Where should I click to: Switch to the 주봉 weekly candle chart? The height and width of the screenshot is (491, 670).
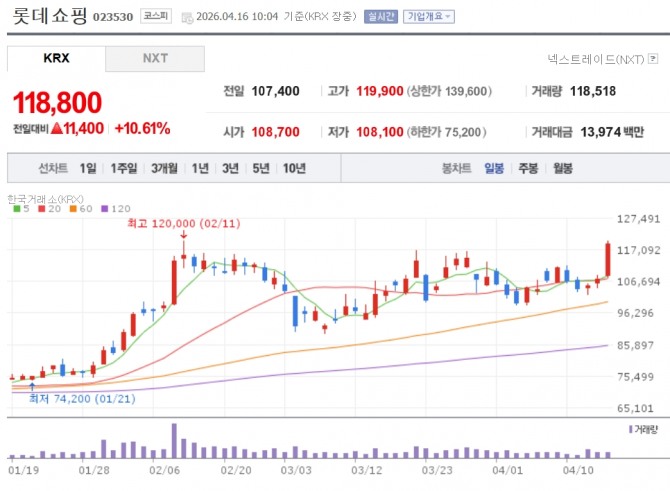[x=527, y=168]
